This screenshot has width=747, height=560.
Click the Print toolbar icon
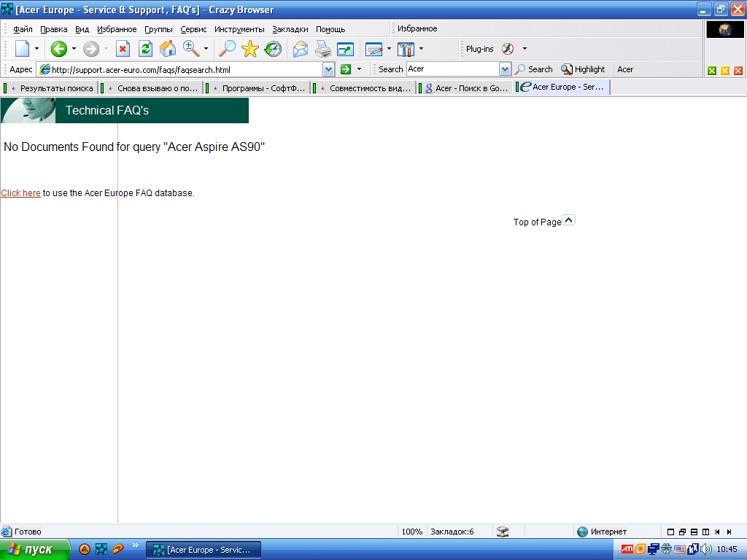tap(322, 49)
